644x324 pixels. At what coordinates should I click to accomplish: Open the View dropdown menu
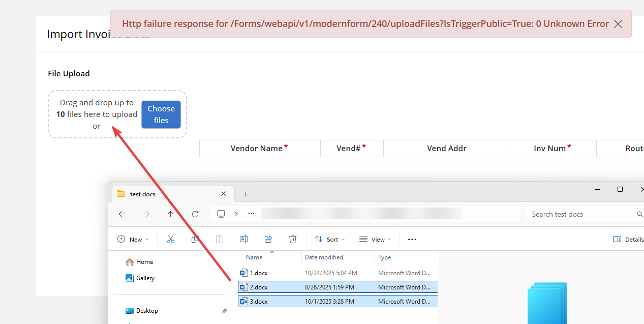tap(375, 239)
